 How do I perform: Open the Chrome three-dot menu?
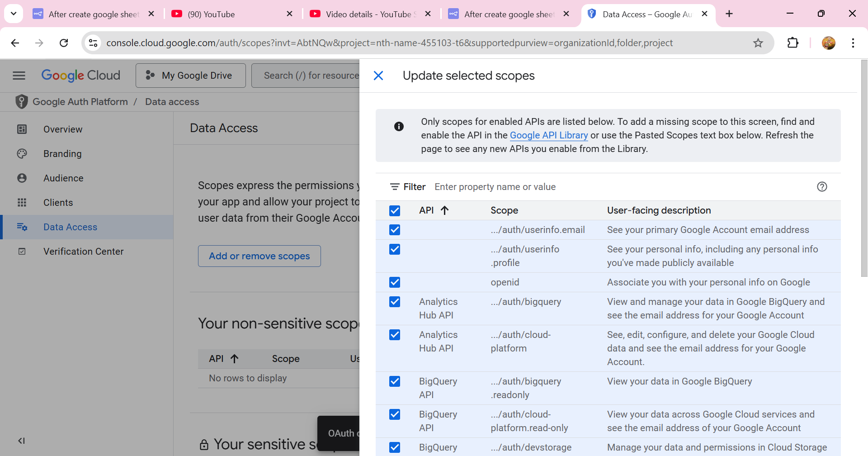[x=853, y=43]
